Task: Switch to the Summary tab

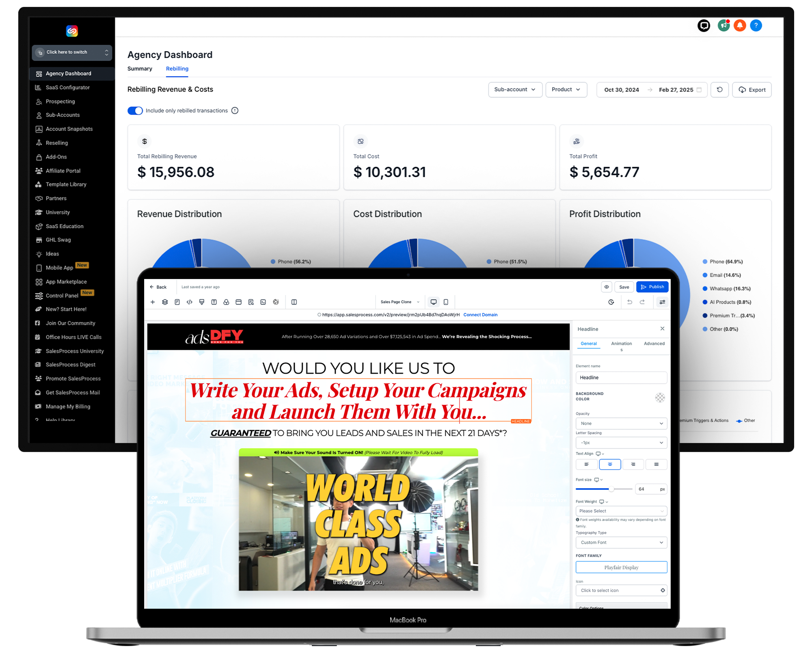Action: [140, 69]
